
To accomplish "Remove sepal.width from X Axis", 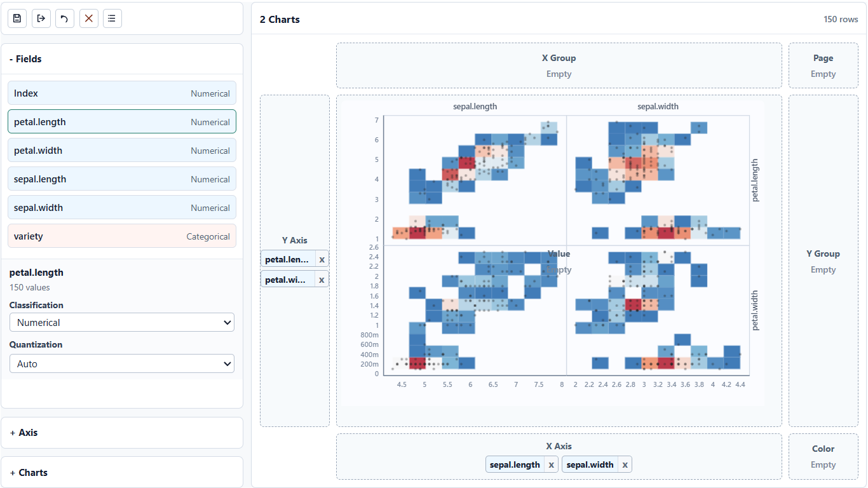I will [x=625, y=464].
